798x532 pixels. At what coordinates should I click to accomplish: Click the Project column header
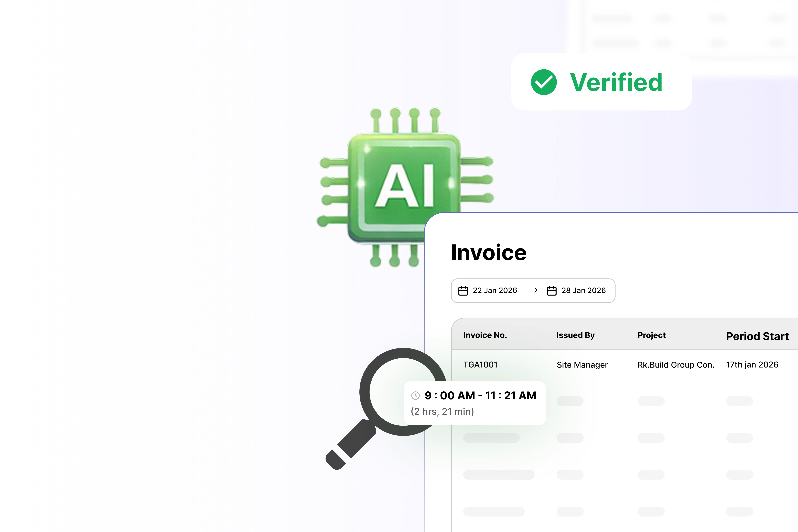point(651,335)
